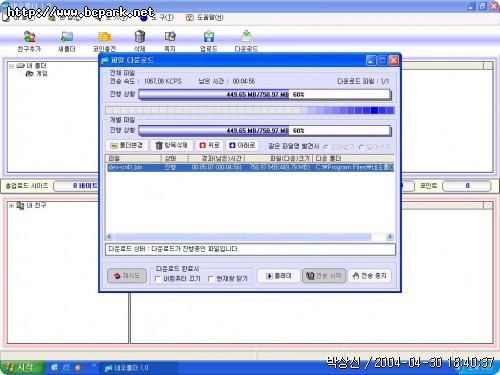The width and height of the screenshot is (500, 375).
Task: Click the overall 전체 파일 progress bar
Action: coord(264,95)
